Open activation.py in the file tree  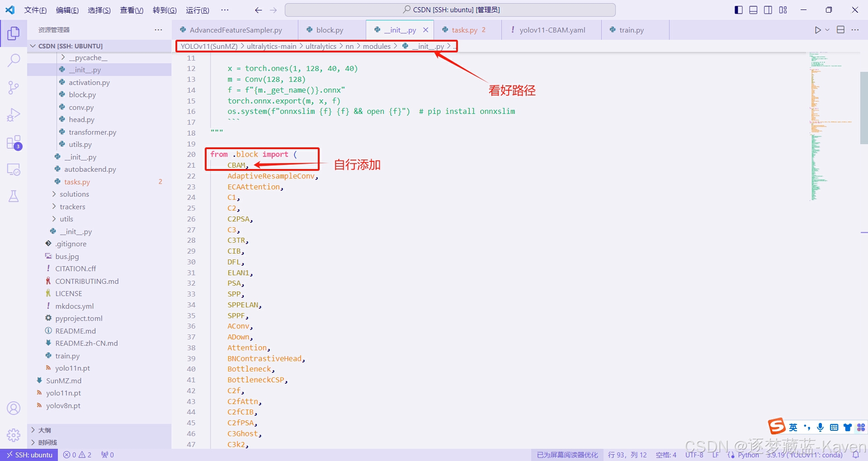(x=99, y=82)
